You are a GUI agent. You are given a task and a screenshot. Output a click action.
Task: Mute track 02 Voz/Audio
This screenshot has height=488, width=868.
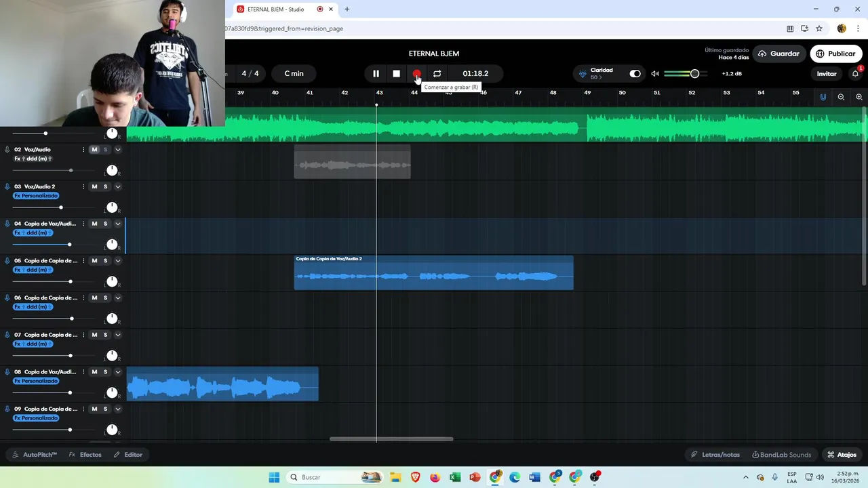click(x=94, y=149)
